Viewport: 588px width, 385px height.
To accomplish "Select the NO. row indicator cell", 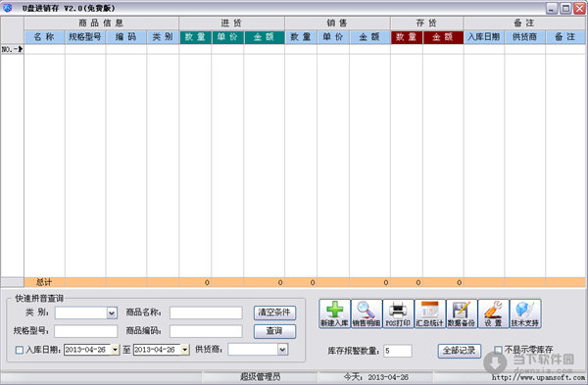I will pyautogui.click(x=12, y=49).
